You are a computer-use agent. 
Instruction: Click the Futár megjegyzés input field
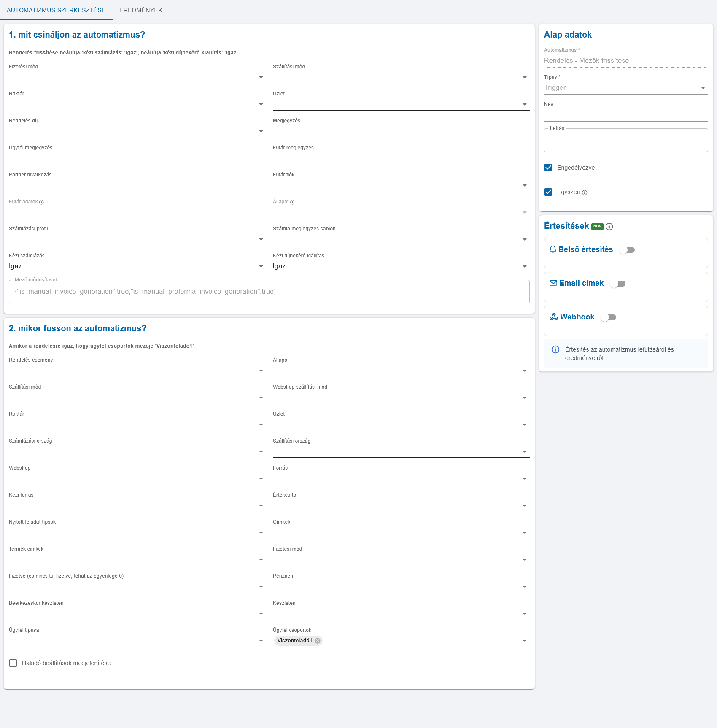click(x=401, y=158)
